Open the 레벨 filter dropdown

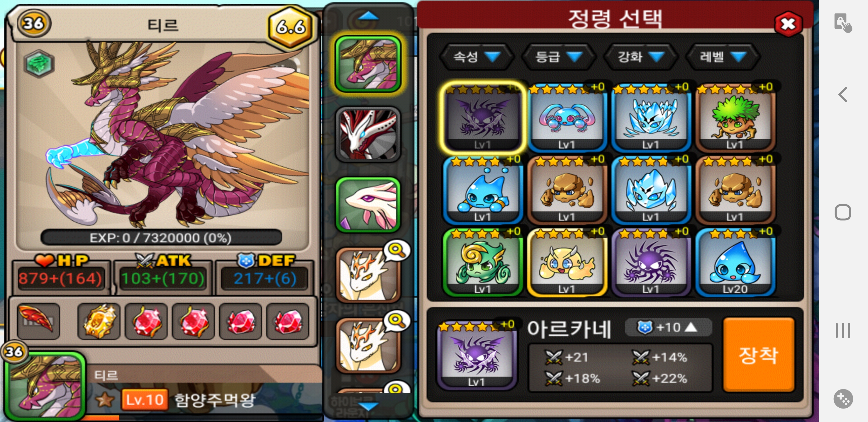point(723,57)
